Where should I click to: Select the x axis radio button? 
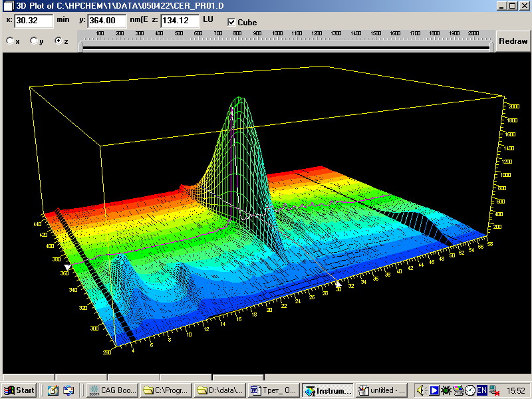click(x=10, y=41)
